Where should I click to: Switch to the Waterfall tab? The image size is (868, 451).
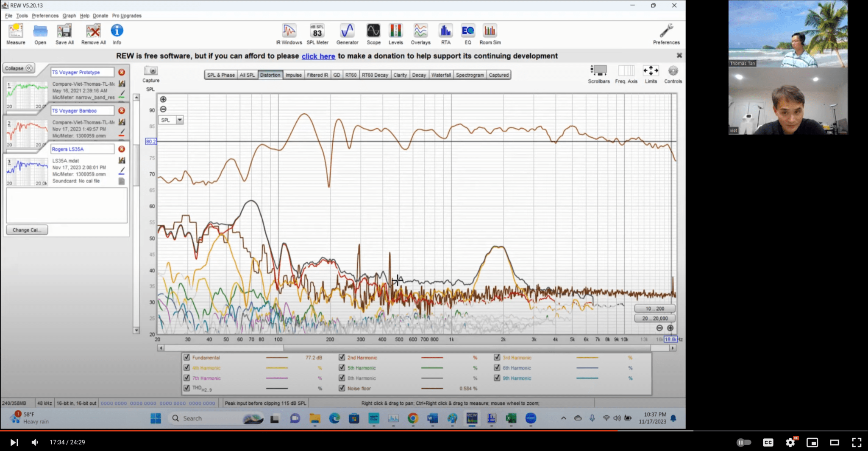[441, 75]
